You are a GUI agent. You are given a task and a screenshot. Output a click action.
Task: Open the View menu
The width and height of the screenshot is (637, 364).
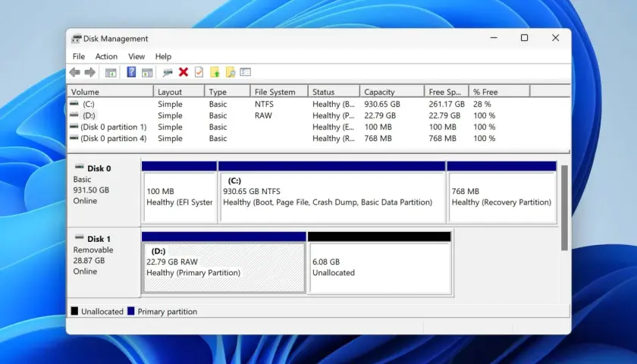136,56
